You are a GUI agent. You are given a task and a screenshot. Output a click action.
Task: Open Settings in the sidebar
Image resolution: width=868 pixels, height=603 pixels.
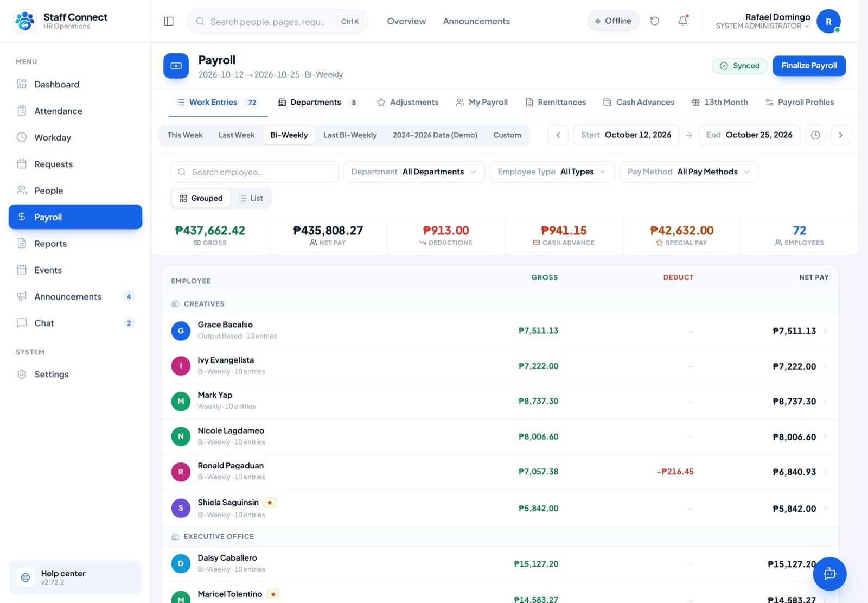(x=75, y=374)
